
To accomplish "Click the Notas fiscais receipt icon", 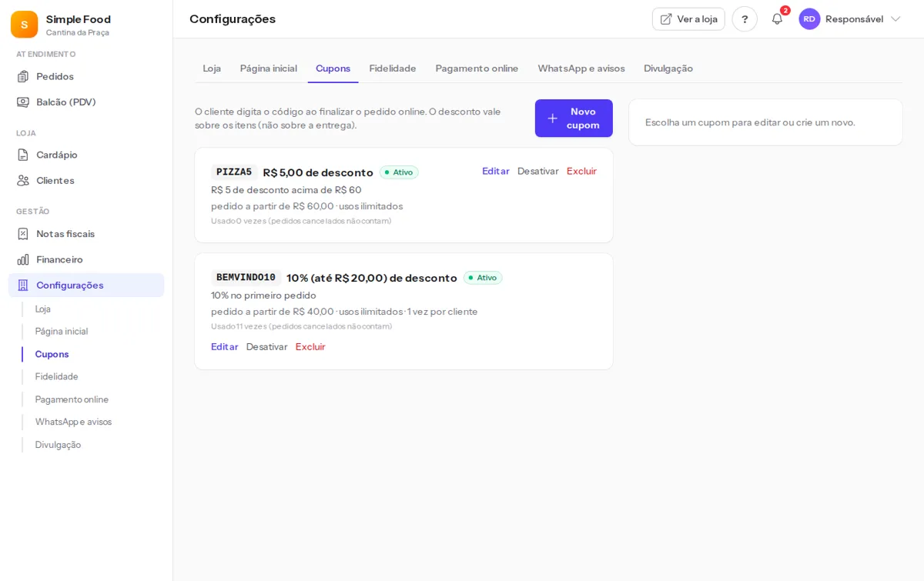I will coord(23,233).
